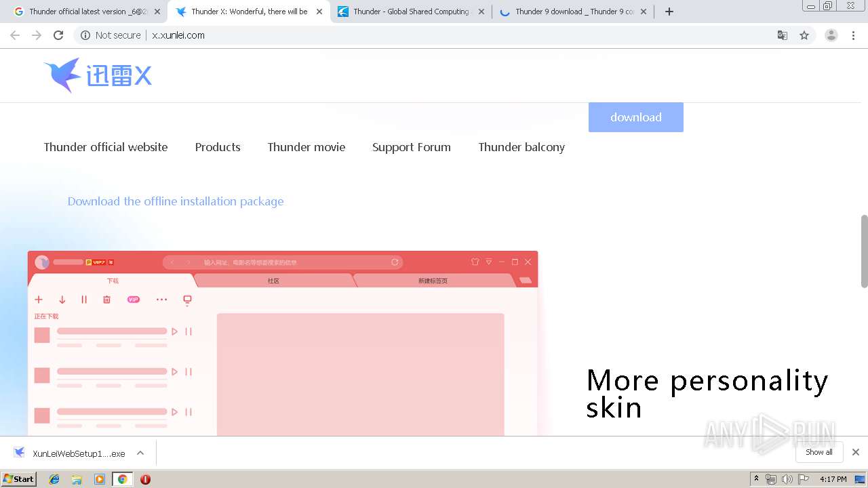Screen dimensions: 868x488
Task: Open a new tab with plus button
Action: (669, 12)
